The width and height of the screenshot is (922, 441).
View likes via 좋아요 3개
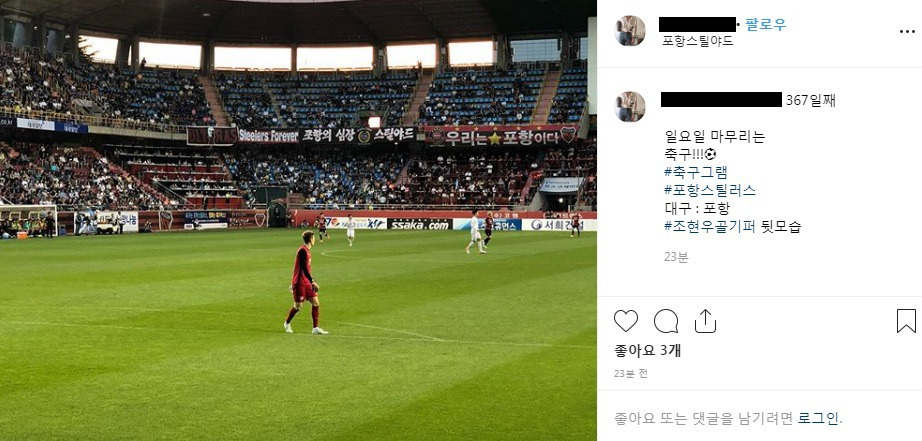click(x=647, y=350)
